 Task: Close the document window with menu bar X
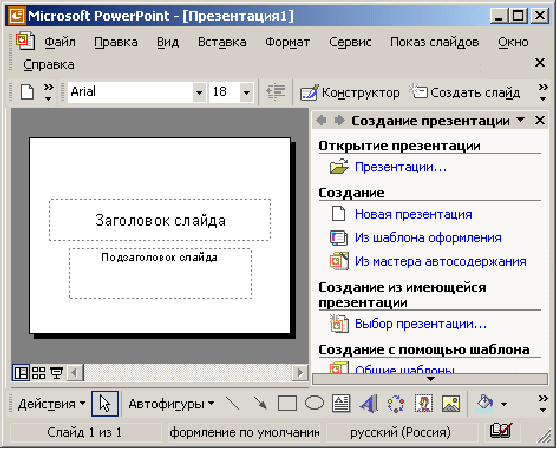click(x=540, y=63)
